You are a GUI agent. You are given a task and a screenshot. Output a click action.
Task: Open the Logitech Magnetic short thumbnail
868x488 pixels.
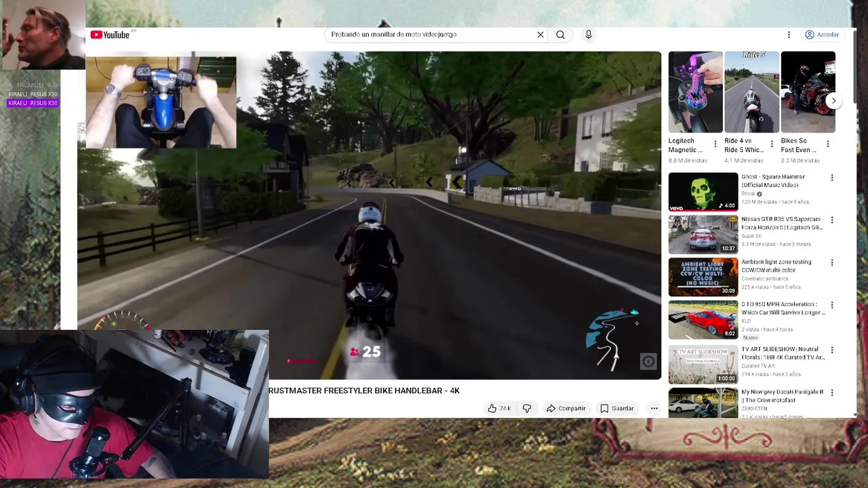(695, 92)
